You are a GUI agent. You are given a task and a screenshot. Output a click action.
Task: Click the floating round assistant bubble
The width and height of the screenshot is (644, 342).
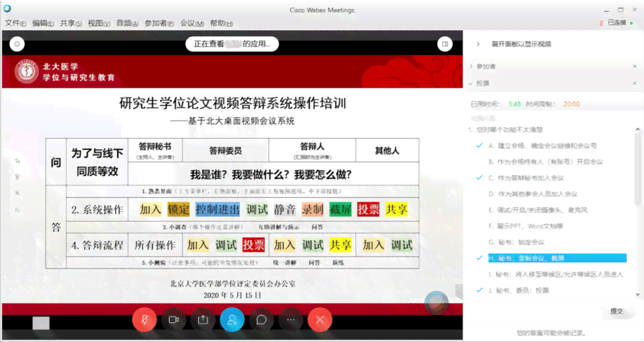click(436, 303)
